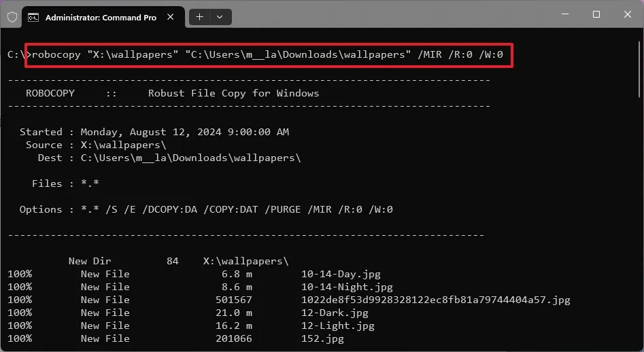This screenshot has width=644, height=352.
Task: Click the Dest path line
Action: [169, 158]
